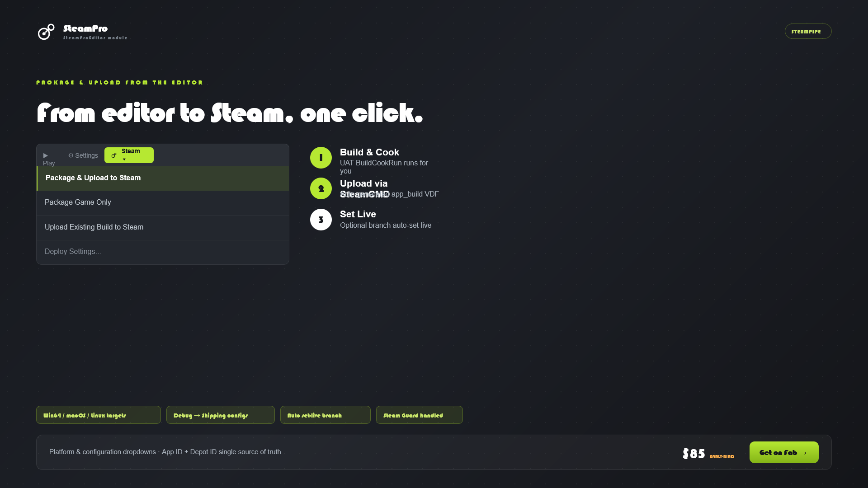Select Package & Upload to Steam
This screenshot has height=488, width=868.
(x=163, y=178)
